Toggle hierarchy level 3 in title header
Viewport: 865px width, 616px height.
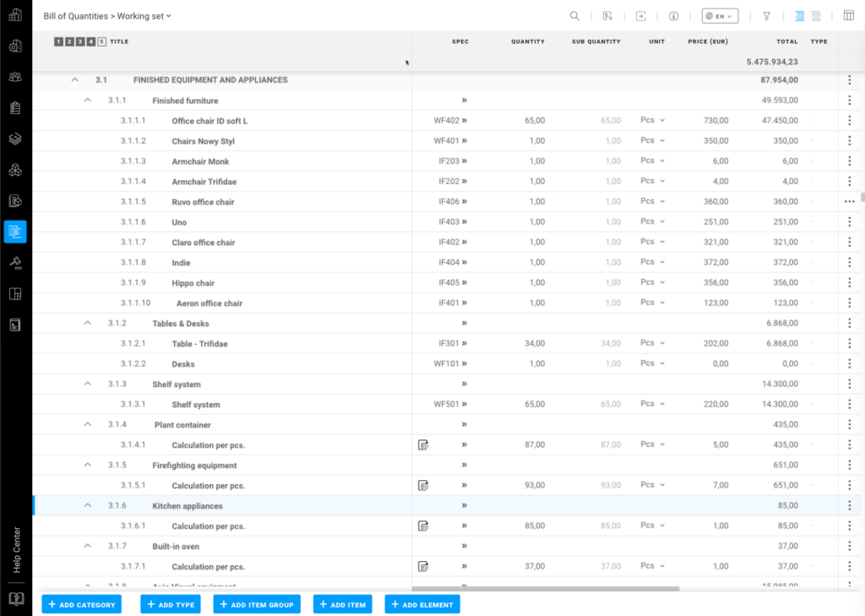pyautogui.click(x=80, y=41)
